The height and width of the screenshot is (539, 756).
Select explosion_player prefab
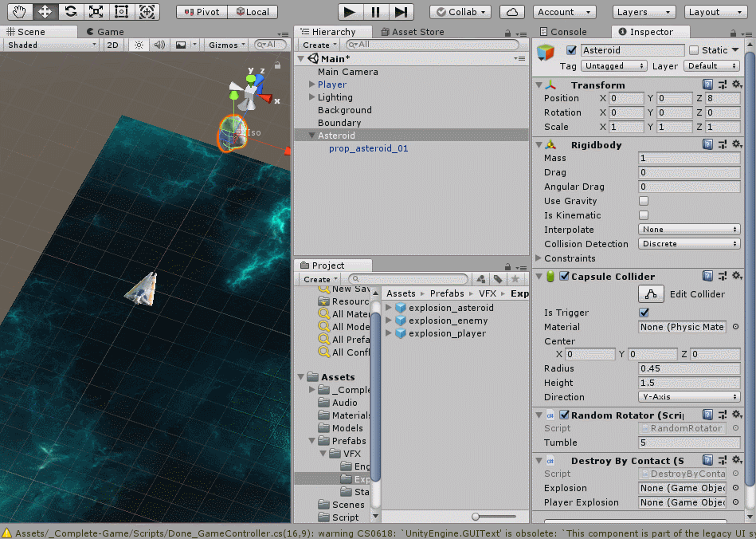coord(447,333)
